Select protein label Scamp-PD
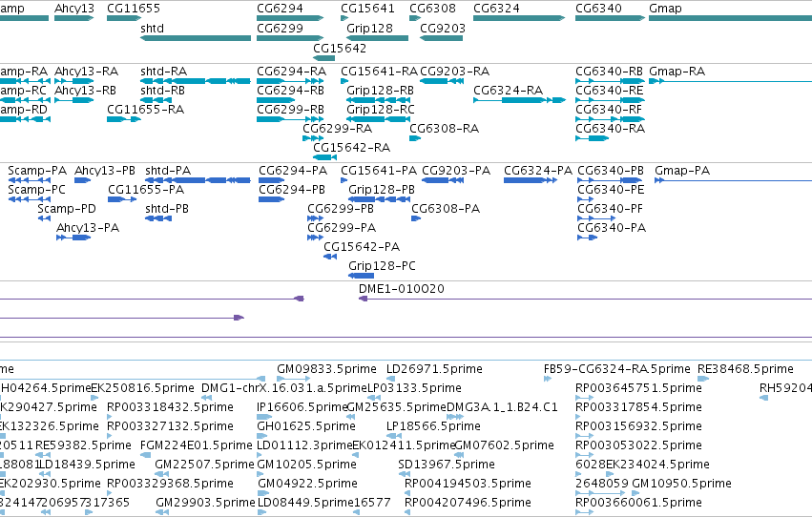The height and width of the screenshot is (517, 812). tap(67, 209)
